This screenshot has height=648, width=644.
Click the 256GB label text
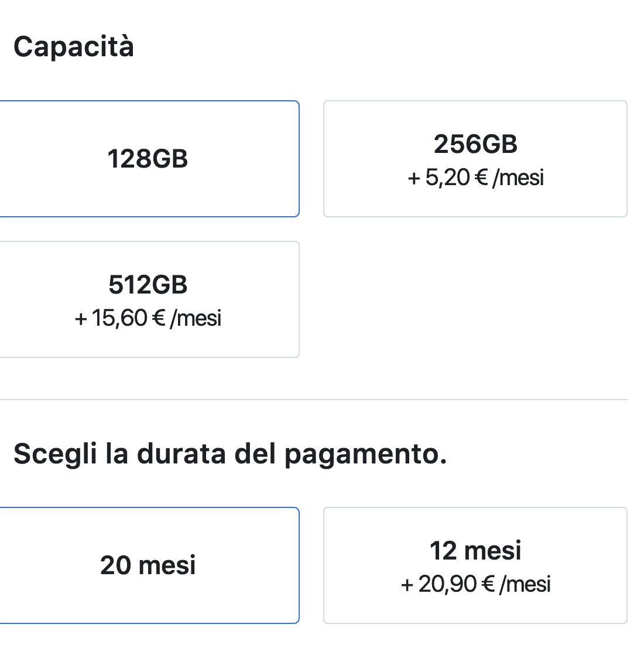point(475,144)
